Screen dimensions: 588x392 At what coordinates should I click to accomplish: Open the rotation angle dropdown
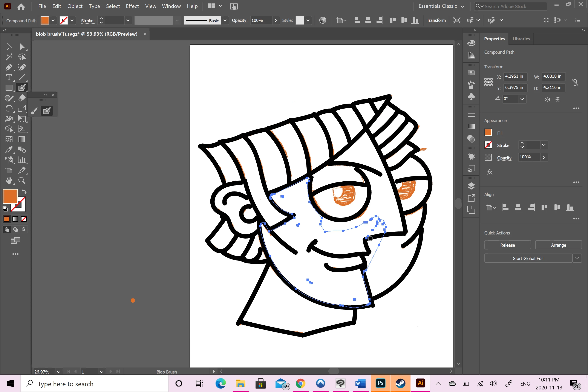[522, 99]
